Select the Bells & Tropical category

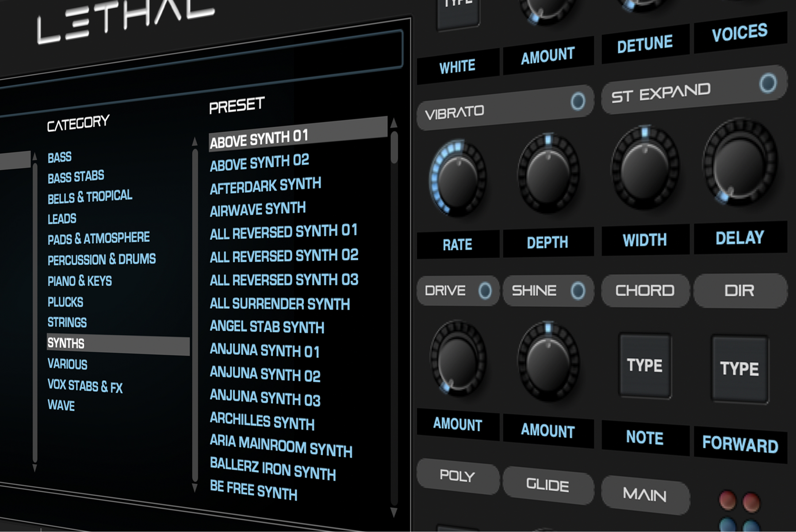point(90,197)
